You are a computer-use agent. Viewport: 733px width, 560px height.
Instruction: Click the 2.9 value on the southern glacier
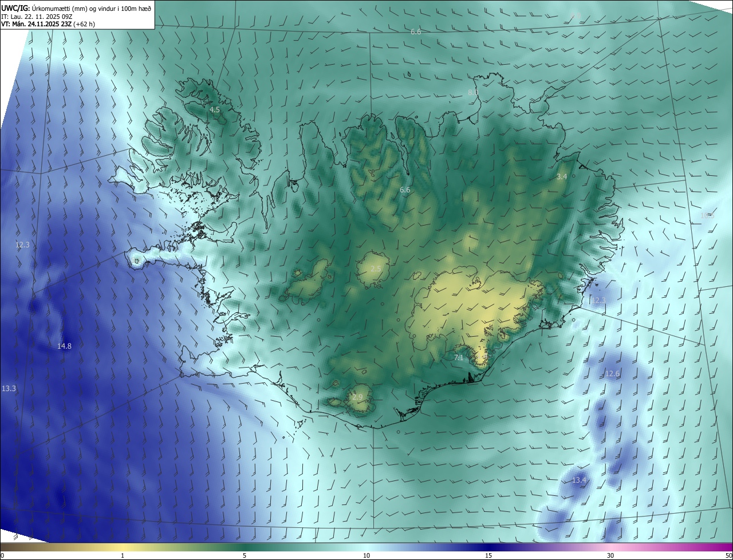[357, 397]
